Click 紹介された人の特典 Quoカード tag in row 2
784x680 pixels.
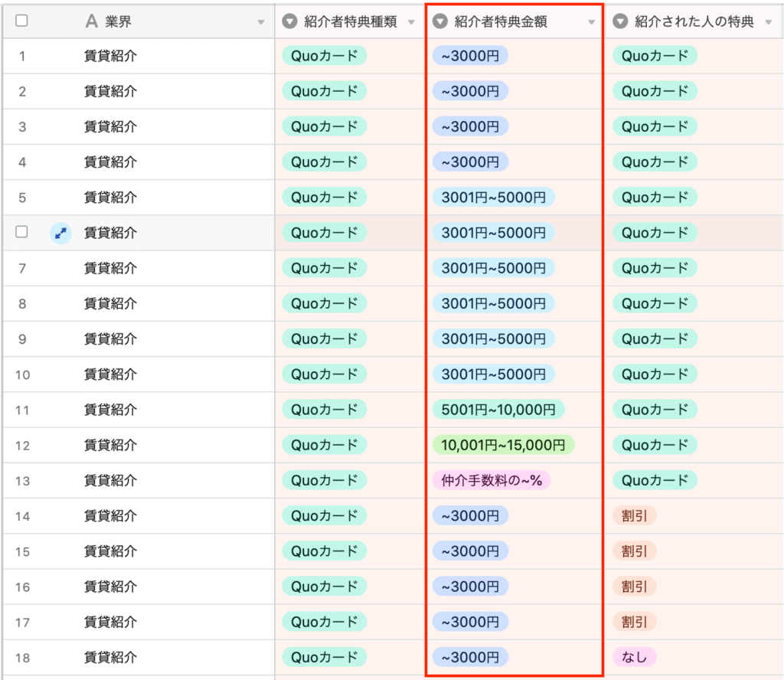(655, 91)
